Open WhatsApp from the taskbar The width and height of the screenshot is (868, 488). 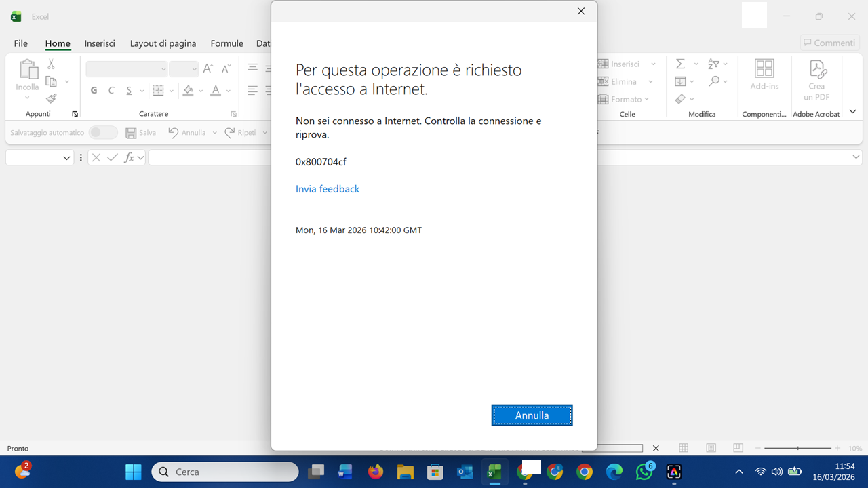point(644,472)
